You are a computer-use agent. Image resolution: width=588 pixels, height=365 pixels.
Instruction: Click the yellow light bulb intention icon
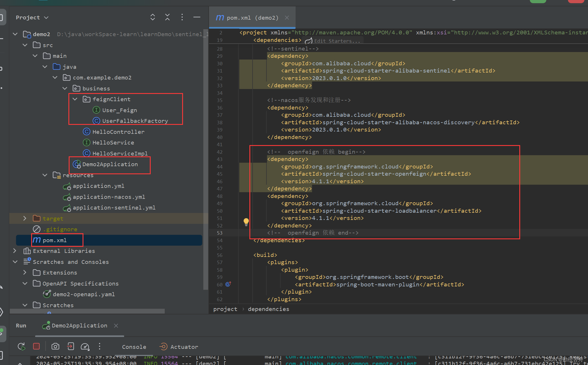pos(246,222)
